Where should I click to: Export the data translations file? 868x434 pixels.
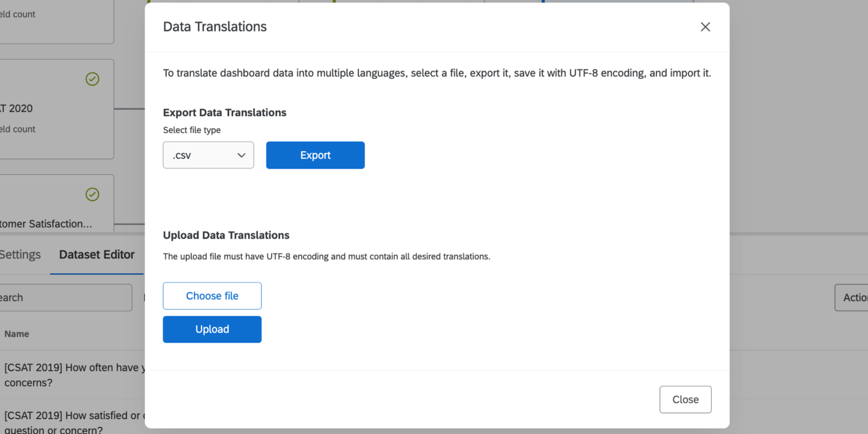[x=315, y=155]
